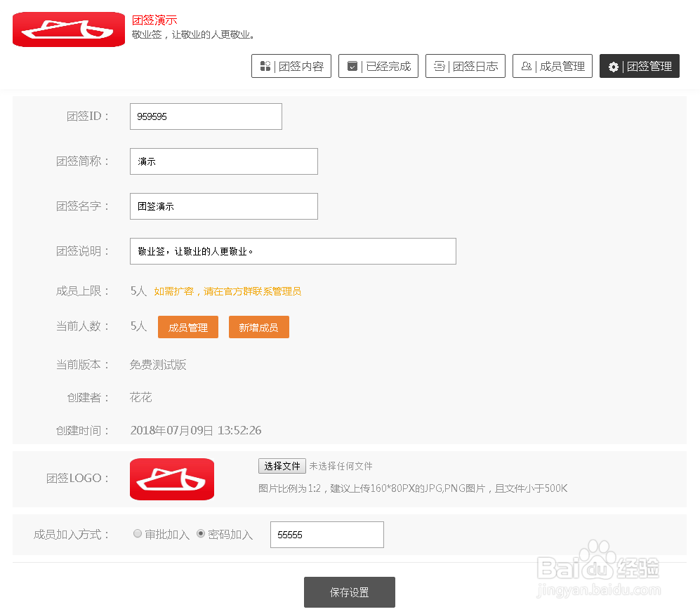Viewport: 700px width, 614px height.
Task: Select the 团签管理 tab
Action: [640, 66]
